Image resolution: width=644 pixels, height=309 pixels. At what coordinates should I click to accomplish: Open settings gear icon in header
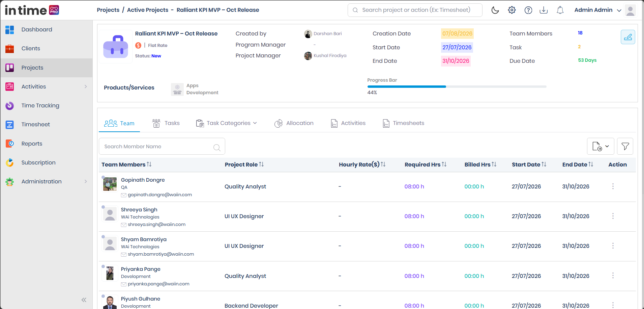(512, 10)
